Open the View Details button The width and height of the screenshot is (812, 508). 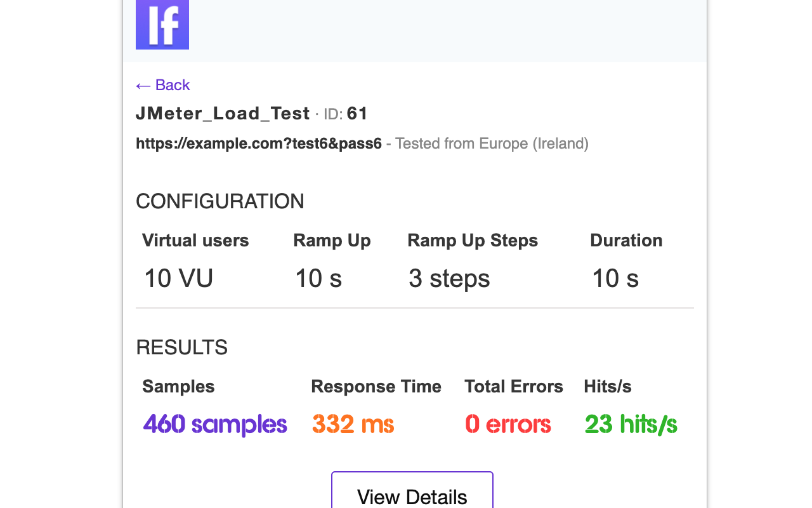pyautogui.click(x=412, y=495)
